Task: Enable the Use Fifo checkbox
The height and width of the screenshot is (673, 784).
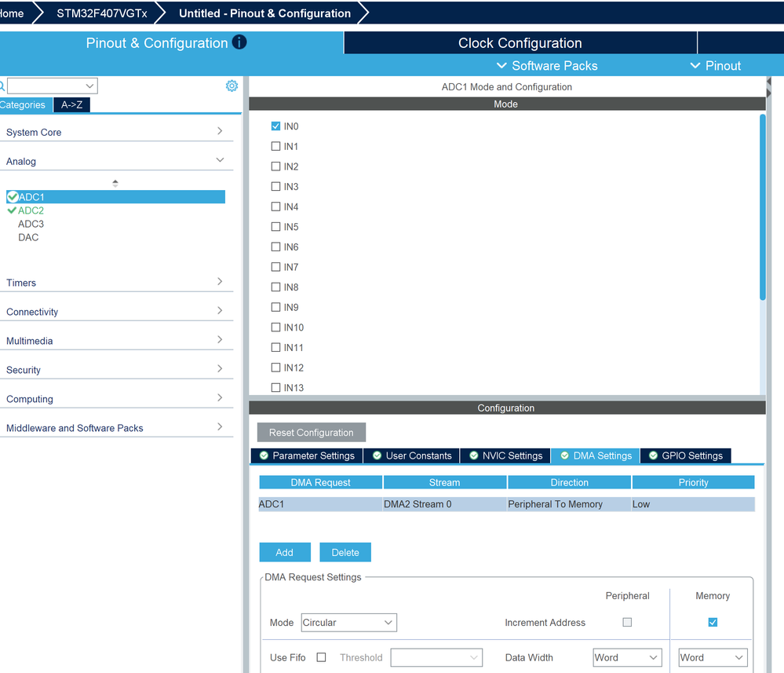Action: pos(322,657)
